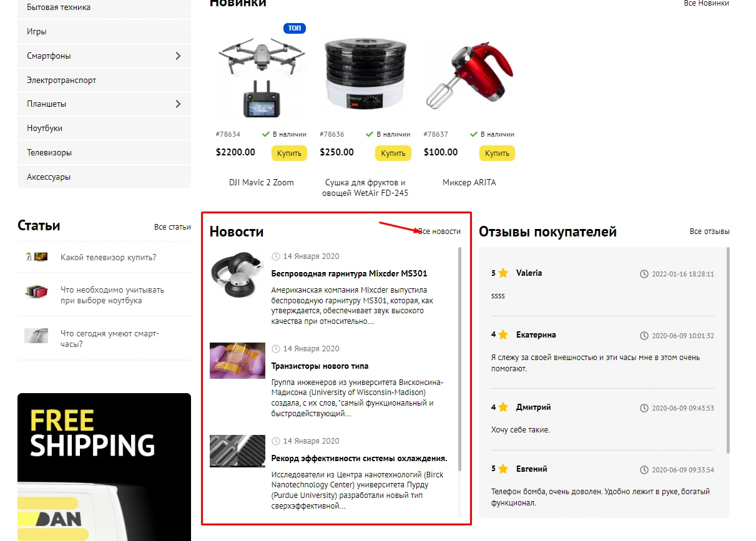This screenshot has height=541, width=756.
Task: Click the clock icon beside Mixcder news date
Action: coord(276,256)
